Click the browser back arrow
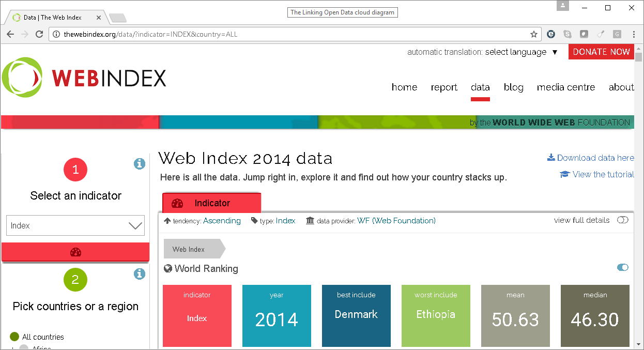 [x=10, y=34]
